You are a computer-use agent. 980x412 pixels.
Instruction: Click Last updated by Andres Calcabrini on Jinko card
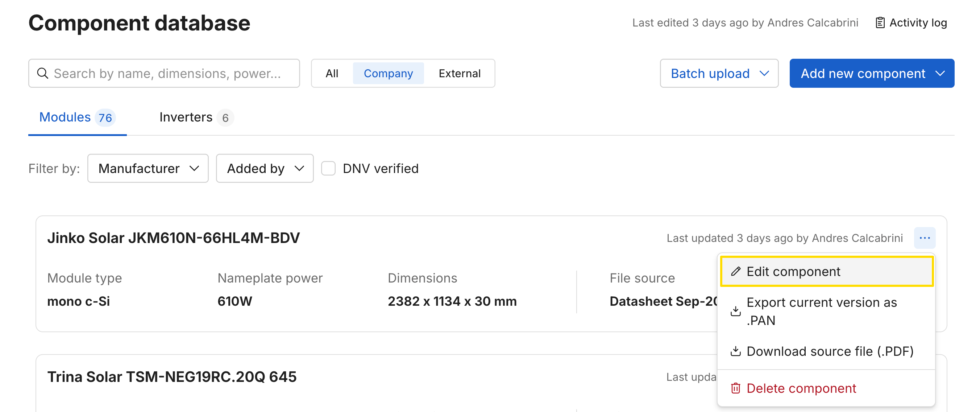pos(784,238)
